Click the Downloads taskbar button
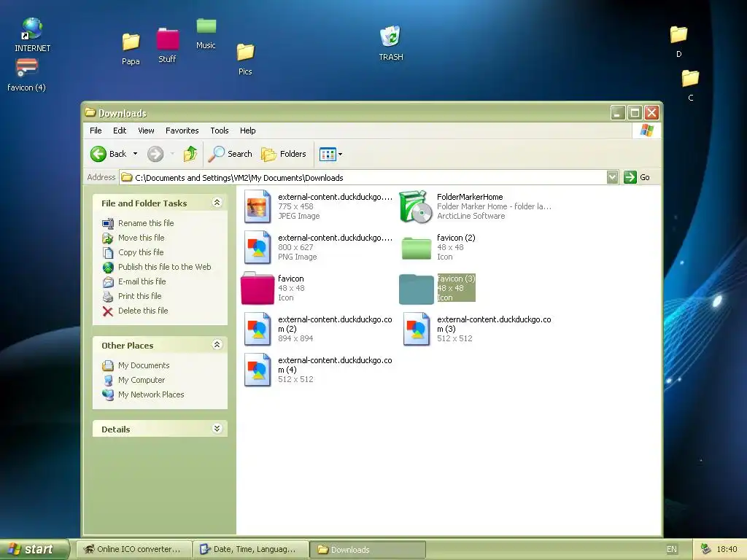This screenshot has width=747, height=560. coord(368,549)
